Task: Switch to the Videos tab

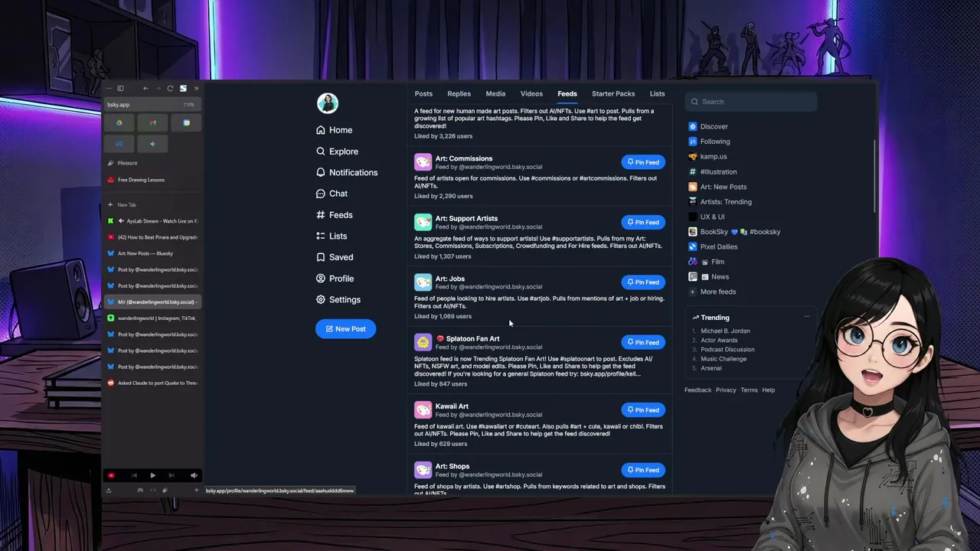Action: point(531,94)
